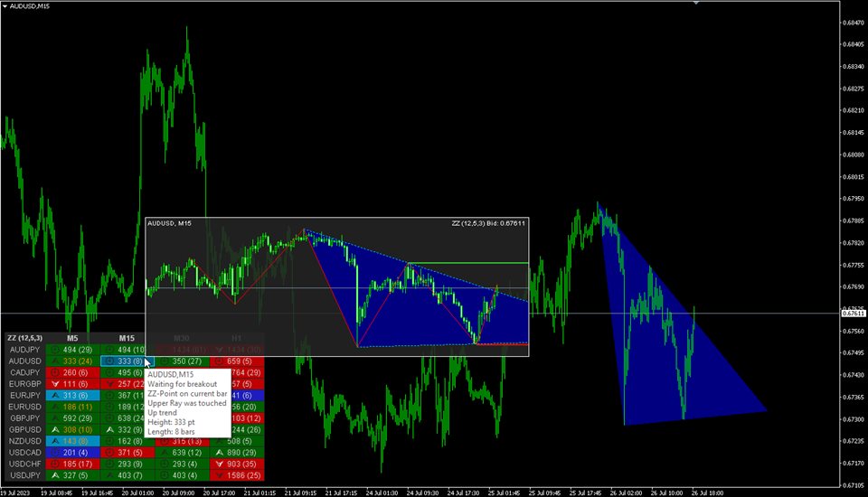
Task: Click the '19 Jul 2023' date on time axis
Action: (15, 492)
